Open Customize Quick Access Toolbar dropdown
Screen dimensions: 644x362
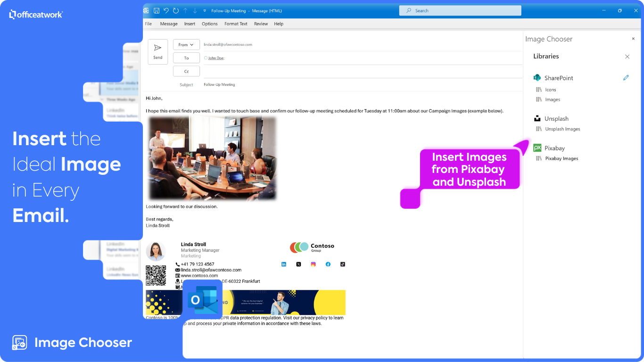pyautogui.click(x=205, y=10)
